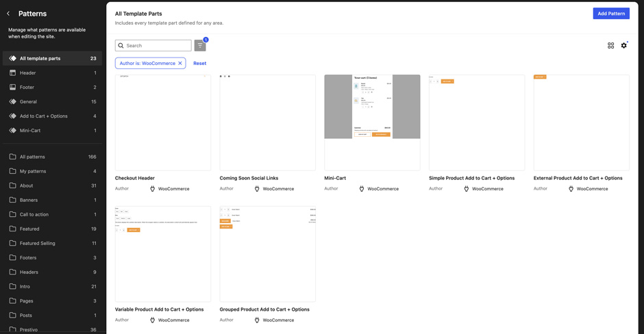The height and width of the screenshot is (334, 644).
Task: Click the Mini-Cart card title
Action: (335, 178)
